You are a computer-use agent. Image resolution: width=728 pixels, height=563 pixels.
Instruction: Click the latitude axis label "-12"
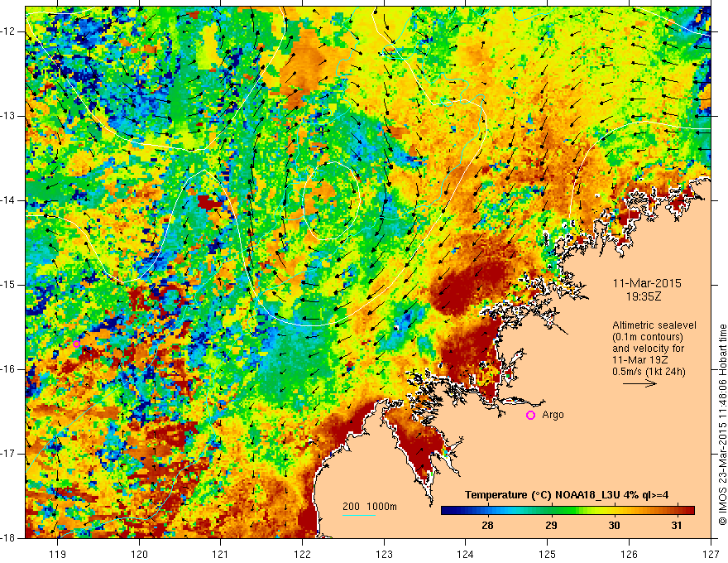9,31
